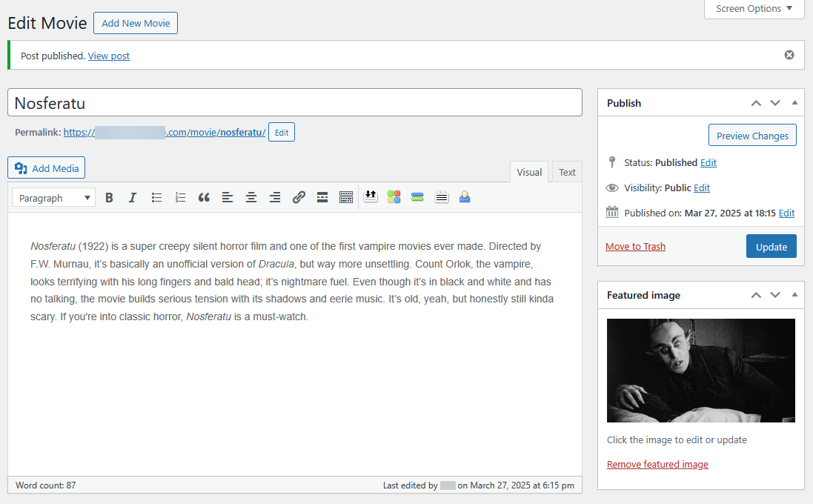The width and height of the screenshot is (813, 504).
Task: Center align the paragraph text
Action: click(x=251, y=197)
